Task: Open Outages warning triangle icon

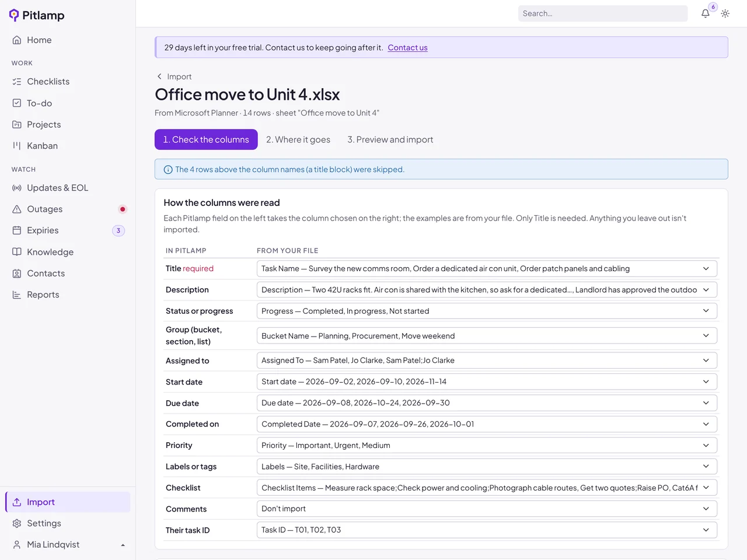Action: (17, 209)
